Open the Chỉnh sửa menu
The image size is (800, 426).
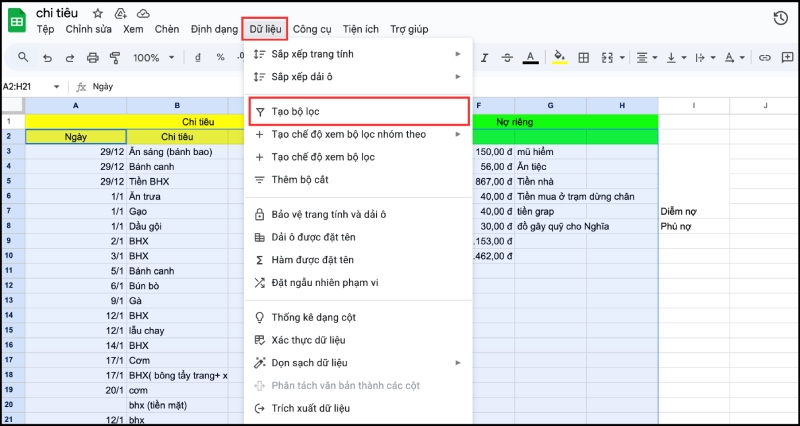coord(88,29)
